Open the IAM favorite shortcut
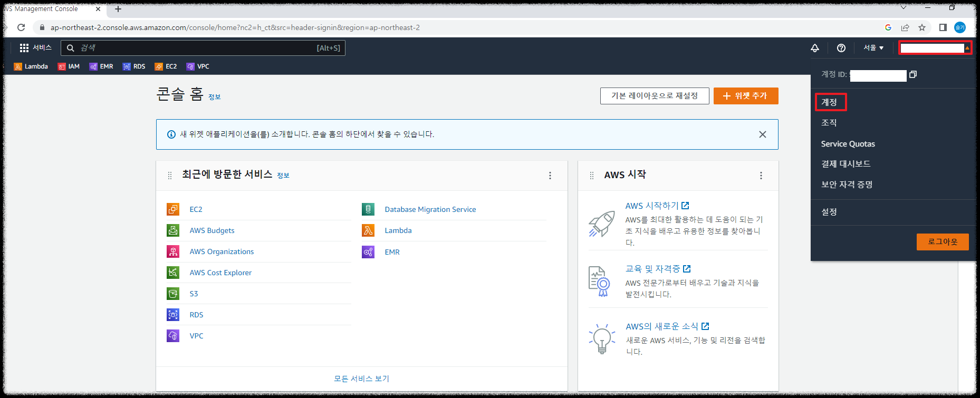This screenshot has height=398, width=980. 69,66
